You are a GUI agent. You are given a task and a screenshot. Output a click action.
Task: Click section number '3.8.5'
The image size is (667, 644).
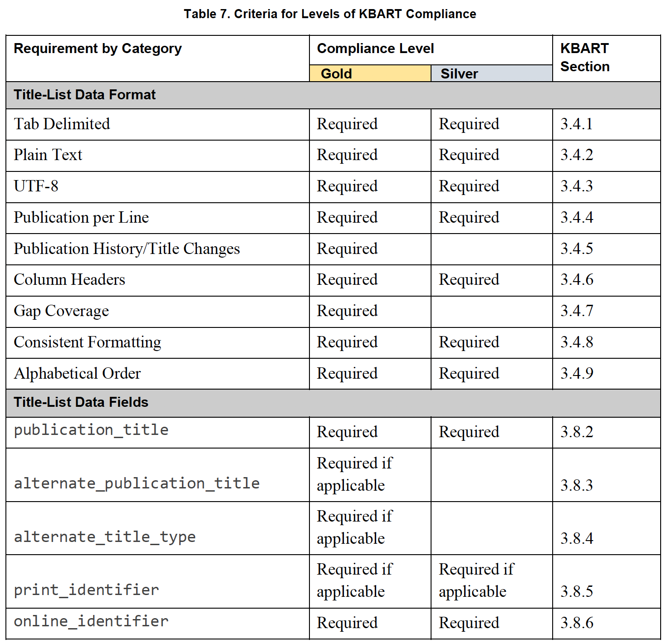577,591
